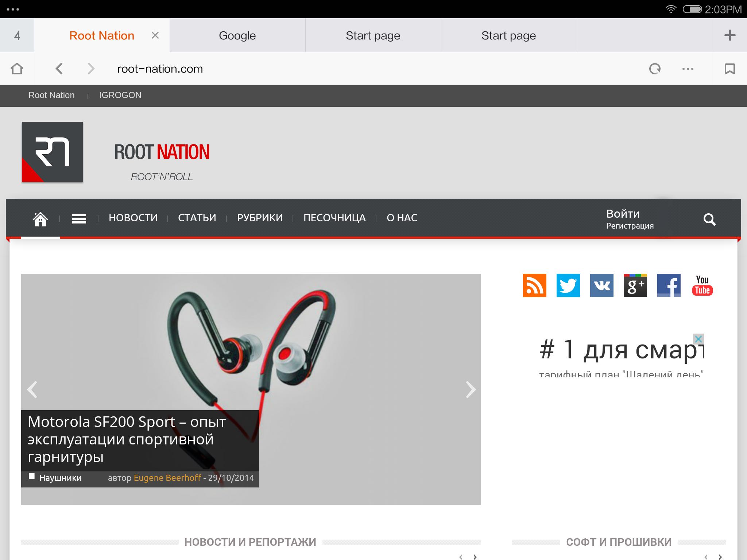Visit the VK social link
747x560 pixels.
[x=602, y=285]
